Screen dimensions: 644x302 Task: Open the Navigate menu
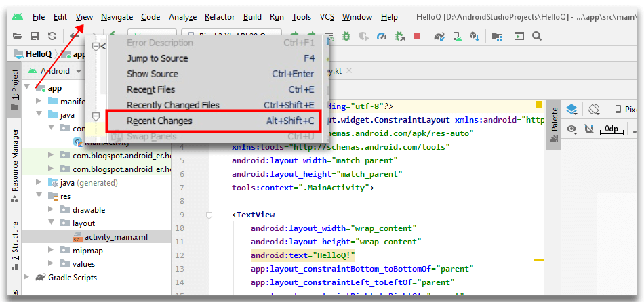[117, 16]
